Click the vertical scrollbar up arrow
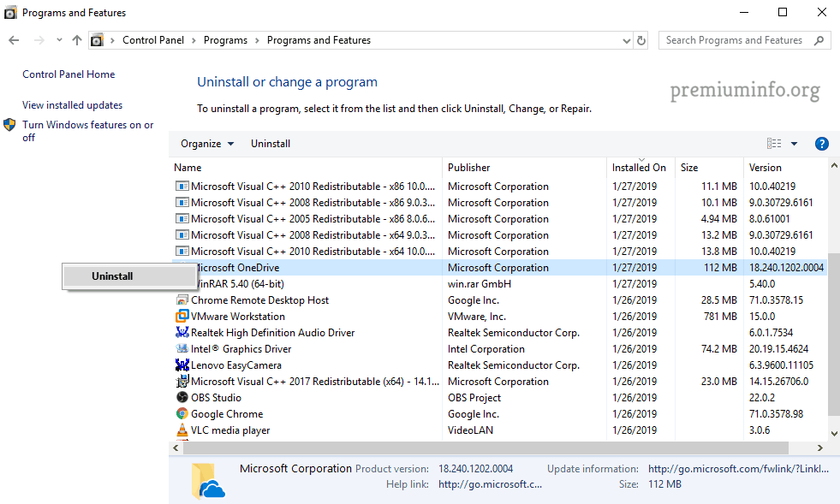Viewport: 840px width, 504px height. point(834,166)
